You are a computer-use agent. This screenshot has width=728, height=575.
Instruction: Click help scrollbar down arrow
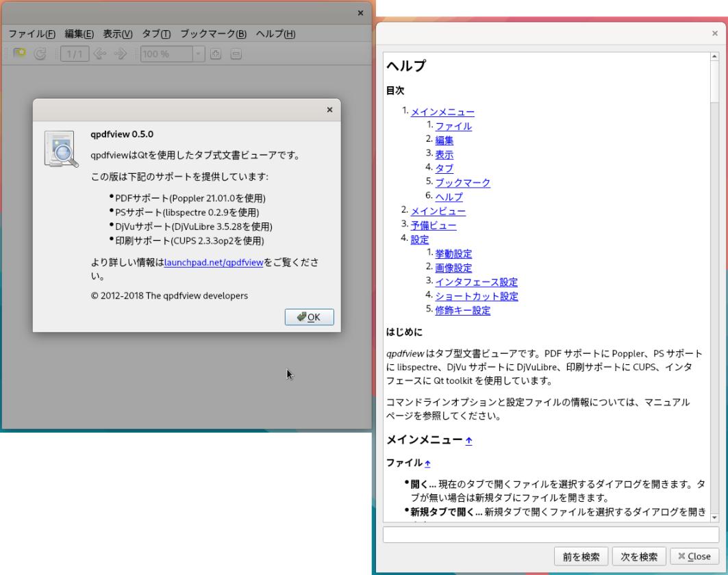(714, 517)
